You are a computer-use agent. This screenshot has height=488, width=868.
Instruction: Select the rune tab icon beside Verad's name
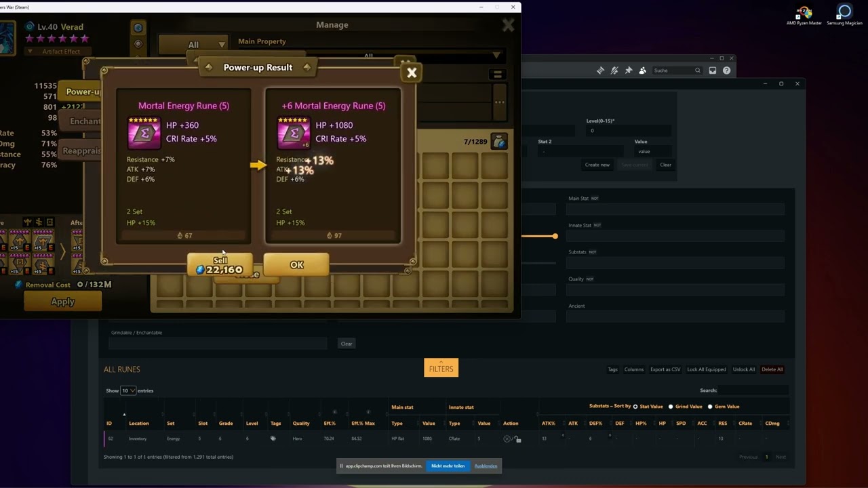pyautogui.click(x=138, y=28)
